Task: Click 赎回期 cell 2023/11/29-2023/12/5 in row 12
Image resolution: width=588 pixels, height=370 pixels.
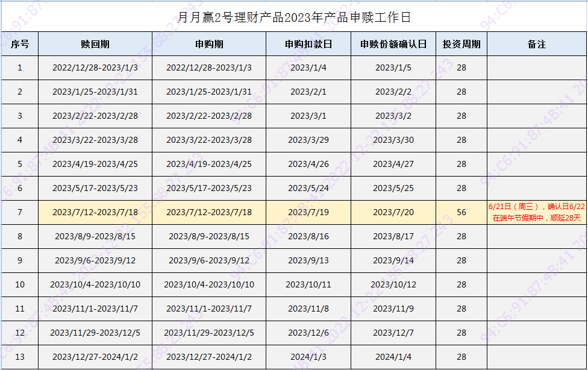Action: pos(95,333)
